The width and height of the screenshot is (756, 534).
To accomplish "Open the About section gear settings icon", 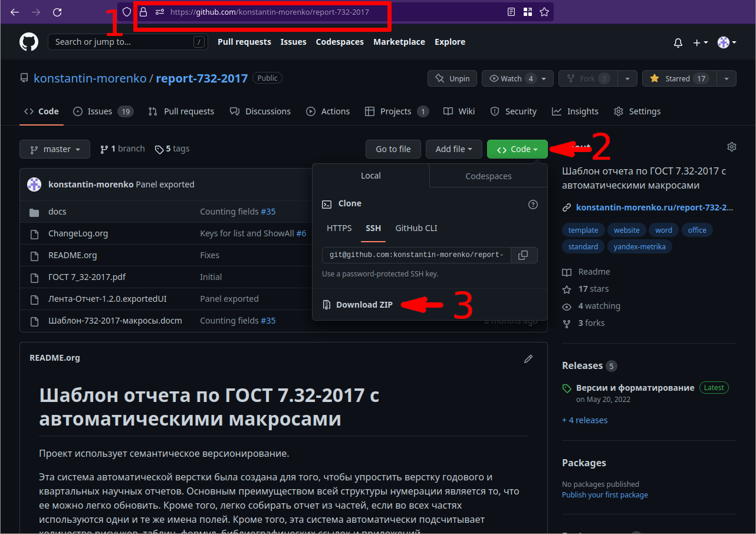I will pos(732,147).
